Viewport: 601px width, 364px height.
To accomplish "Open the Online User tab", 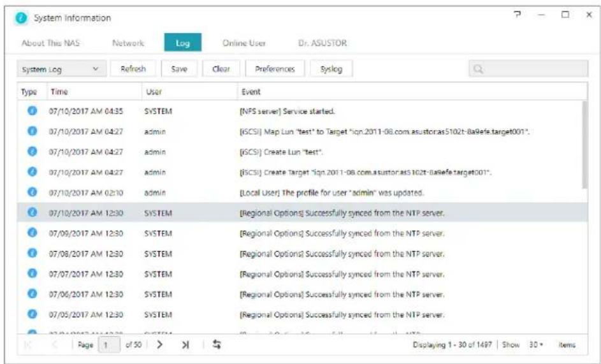I will [x=243, y=43].
